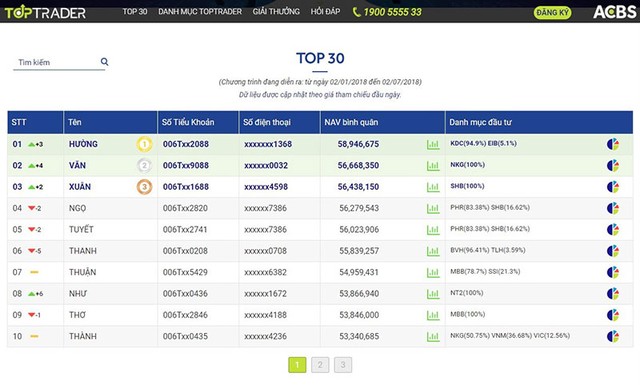Screen dimensions: 640x385
Task: View portfolio pie chart for THUẬN
Action: click(613, 272)
